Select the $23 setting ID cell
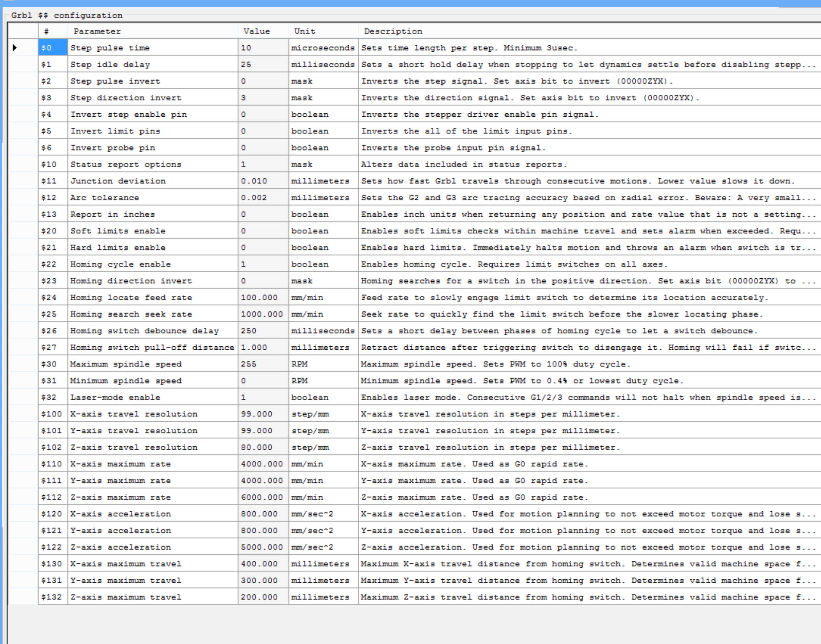The height and width of the screenshot is (644, 821). (53, 281)
